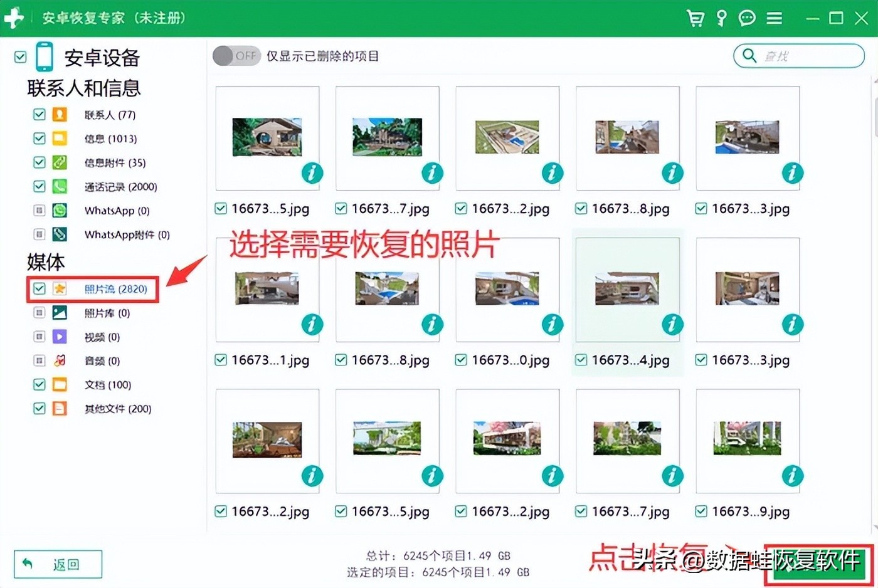878x588 pixels.
Task: Select the 16673...0.jpg thumbnail
Action: 507,288
